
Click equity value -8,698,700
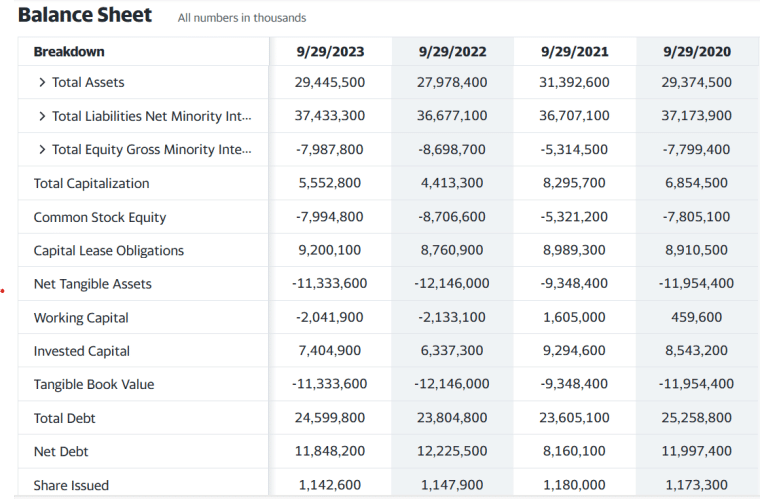(x=452, y=149)
